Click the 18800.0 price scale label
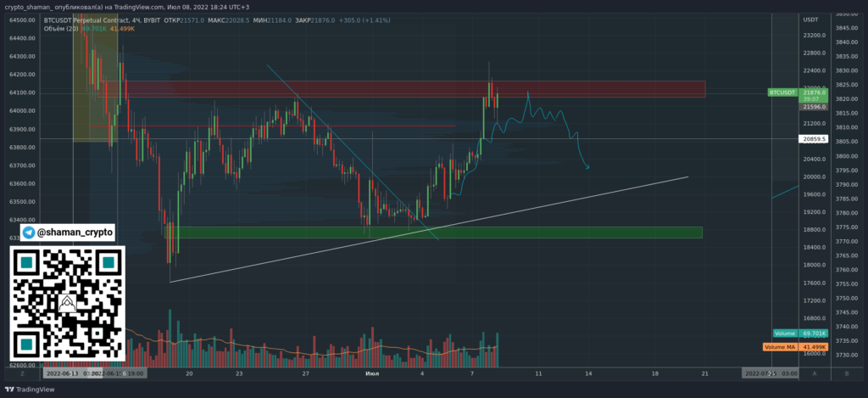This screenshot has height=398, width=868. pos(814,230)
